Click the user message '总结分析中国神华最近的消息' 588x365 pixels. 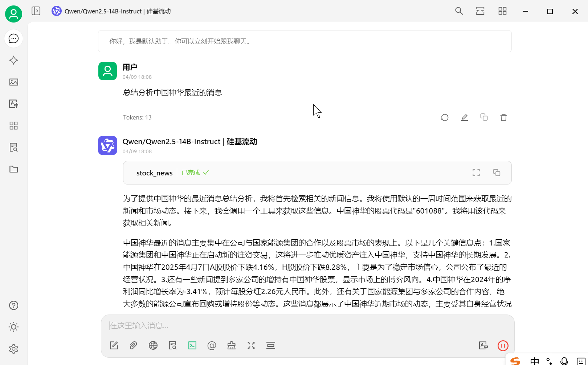click(172, 92)
